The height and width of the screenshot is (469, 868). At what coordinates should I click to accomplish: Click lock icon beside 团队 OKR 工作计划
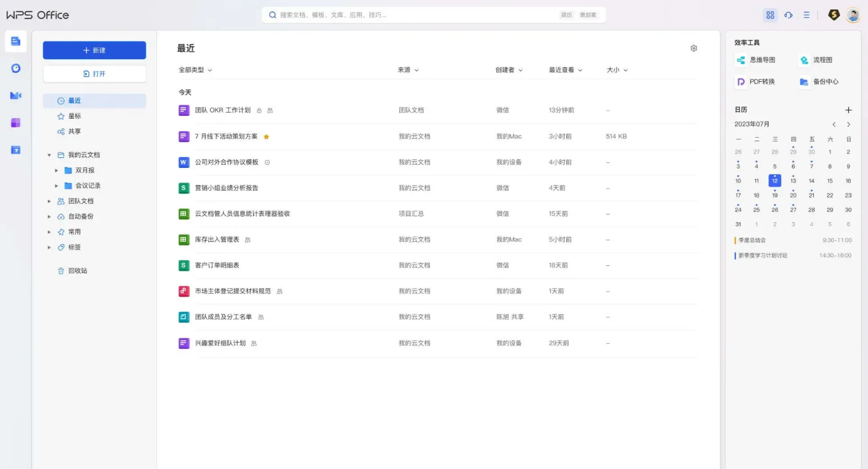259,111
